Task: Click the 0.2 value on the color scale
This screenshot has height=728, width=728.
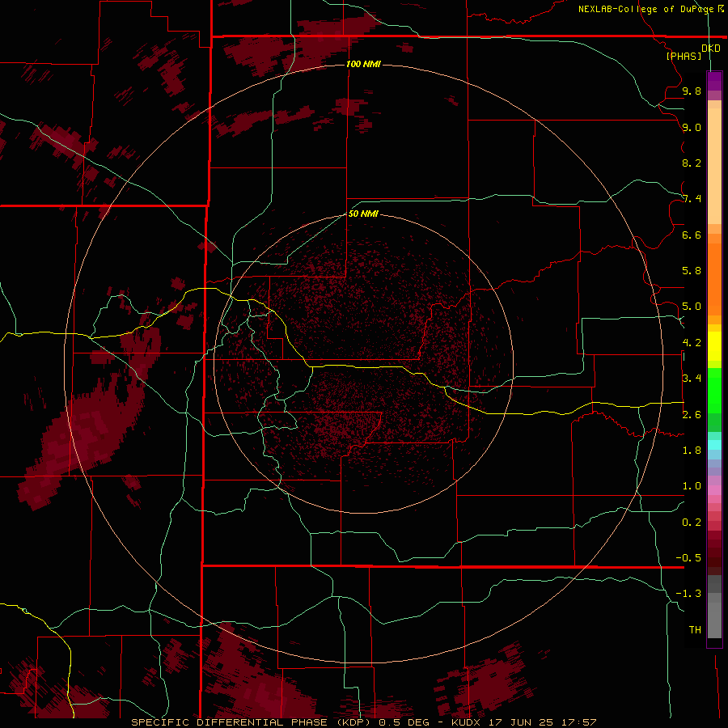Action: 692,523
